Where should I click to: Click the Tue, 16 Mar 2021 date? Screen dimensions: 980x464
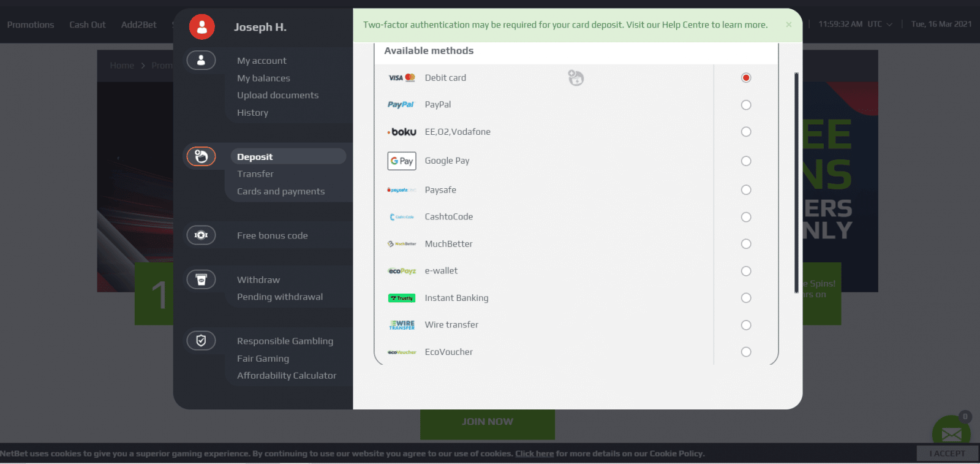click(x=941, y=25)
